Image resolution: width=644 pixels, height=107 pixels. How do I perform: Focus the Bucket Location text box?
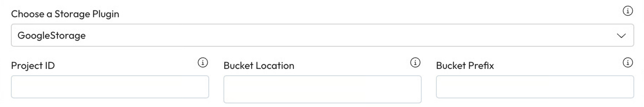click(322, 89)
